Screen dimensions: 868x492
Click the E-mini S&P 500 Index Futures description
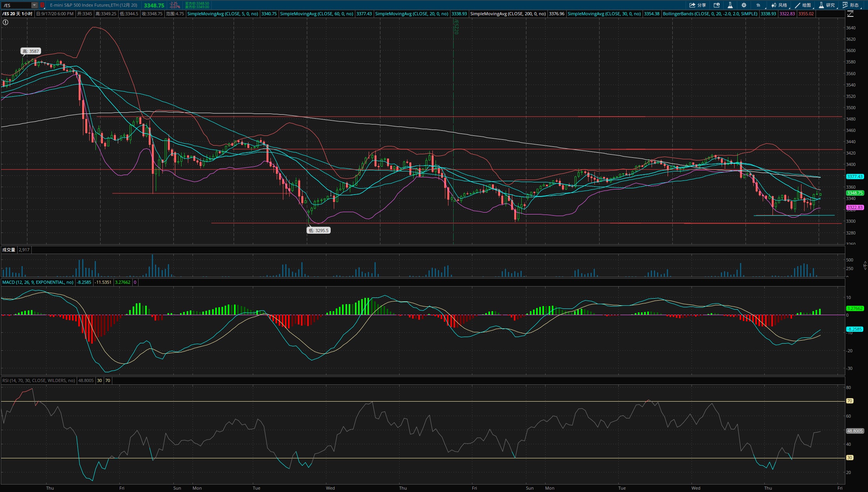pyautogui.click(x=94, y=5)
